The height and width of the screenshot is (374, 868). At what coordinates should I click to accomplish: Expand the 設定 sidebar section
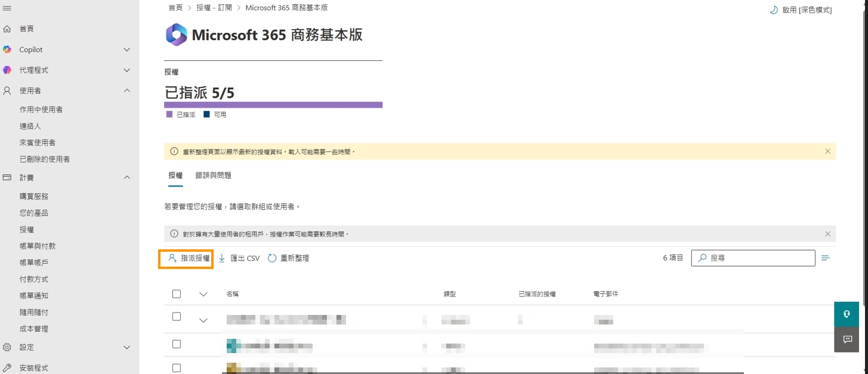tap(126, 347)
